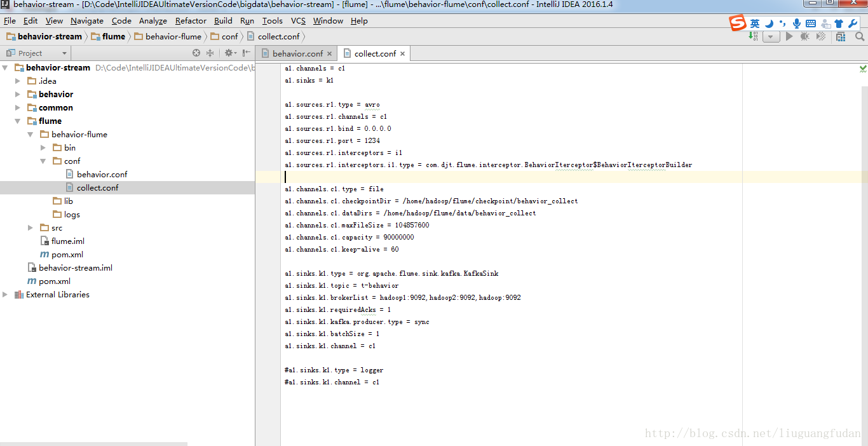Open the Edit menu
The height and width of the screenshot is (446, 868).
[x=31, y=20]
